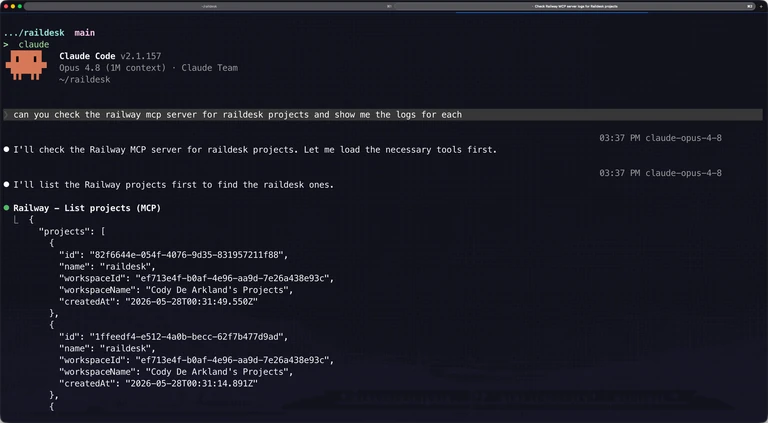Click the "main" git branch label
Image resolution: width=768 pixels, height=423 pixels.
pyautogui.click(x=85, y=33)
